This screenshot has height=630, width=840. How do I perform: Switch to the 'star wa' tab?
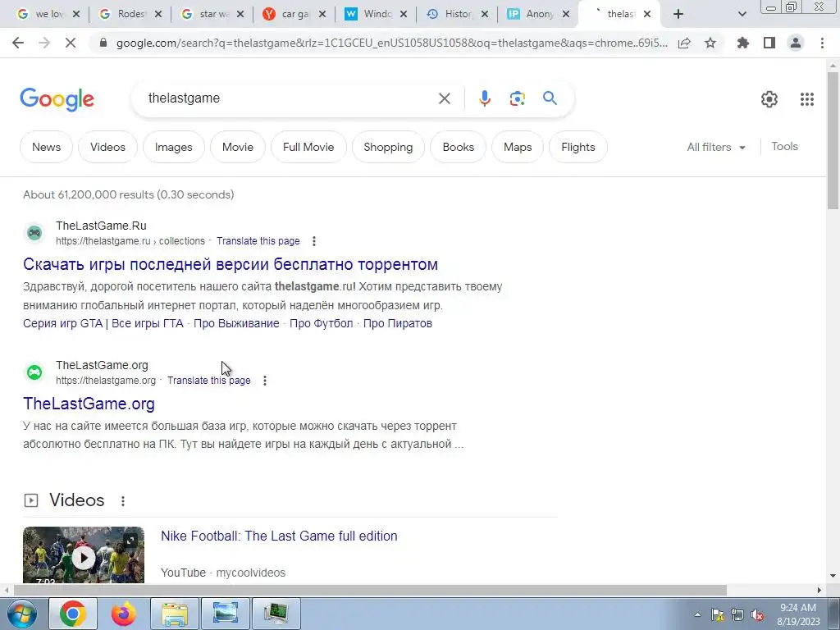[212, 15]
